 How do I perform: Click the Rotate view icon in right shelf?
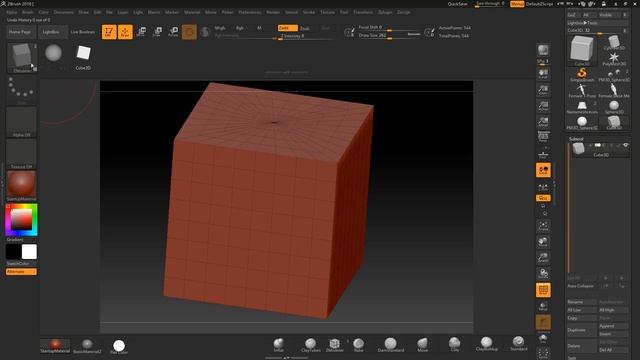543,273
